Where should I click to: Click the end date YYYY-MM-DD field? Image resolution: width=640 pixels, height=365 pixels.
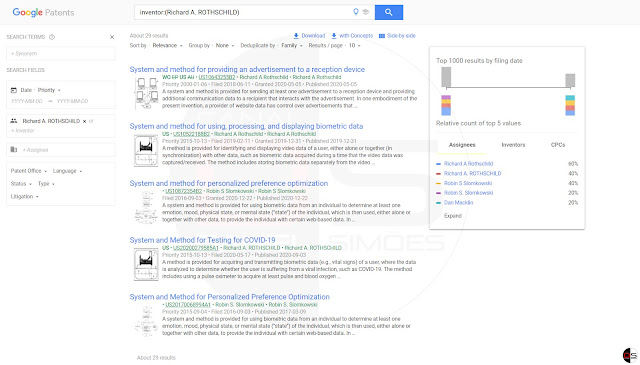[73, 101]
